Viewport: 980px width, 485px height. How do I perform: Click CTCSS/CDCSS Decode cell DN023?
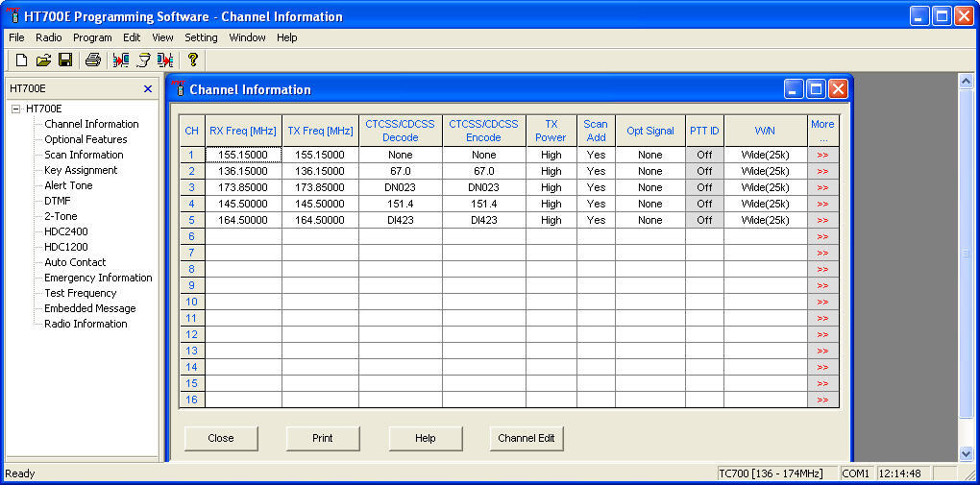[x=400, y=187]
